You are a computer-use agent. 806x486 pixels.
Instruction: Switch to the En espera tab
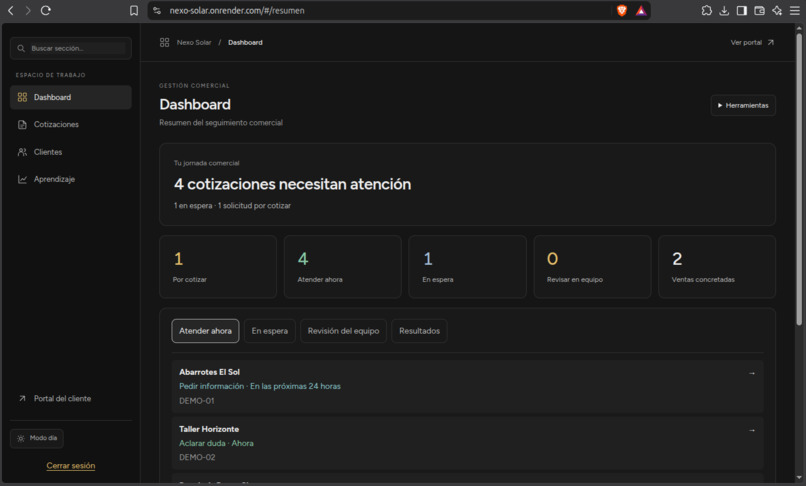270,331
